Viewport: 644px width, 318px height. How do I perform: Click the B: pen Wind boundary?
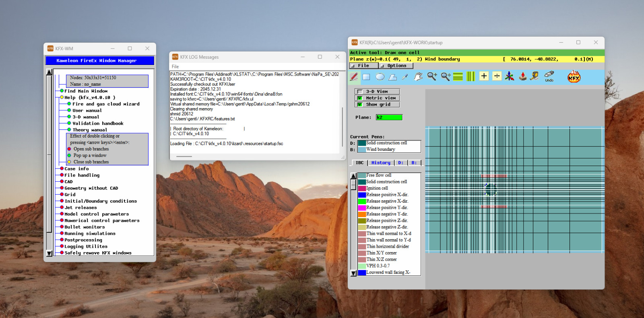point(389,150)
